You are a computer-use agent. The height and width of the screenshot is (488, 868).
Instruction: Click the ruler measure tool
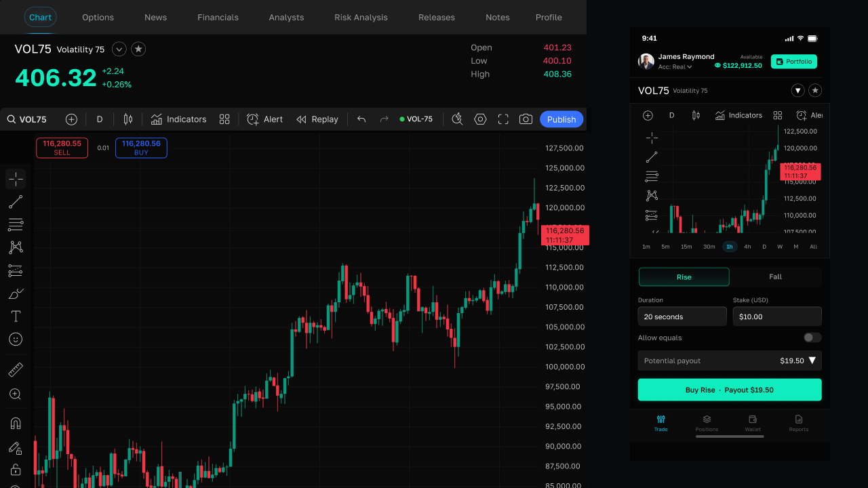point(16,370)
